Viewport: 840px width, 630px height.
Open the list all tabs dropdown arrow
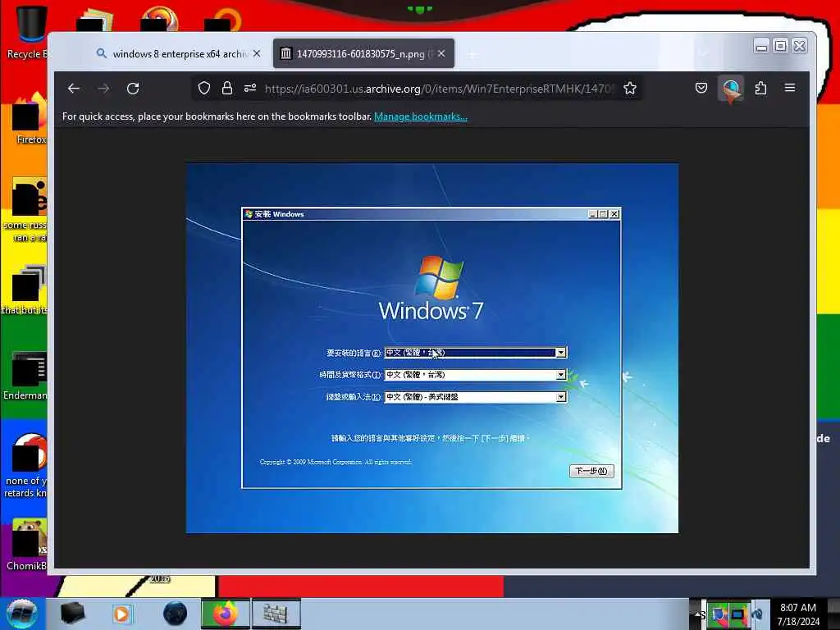coord(702,53)
